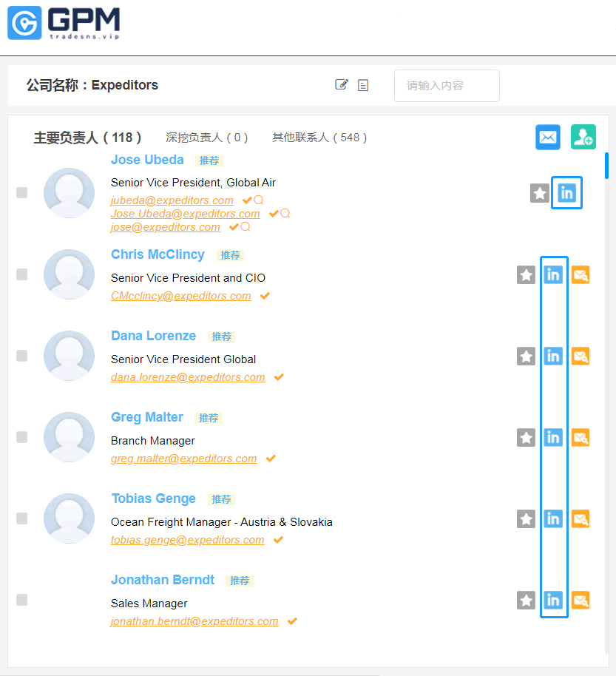Star Tobias Genge as favorite
Viewport: 616px width, 676px height.
[x=526, y=518]
